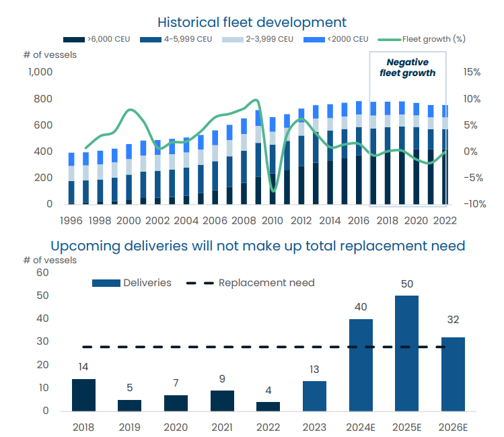Screen dimensions: 504x437
Task: Select the 2021 deliveries bar
Action: coord(222,401)
